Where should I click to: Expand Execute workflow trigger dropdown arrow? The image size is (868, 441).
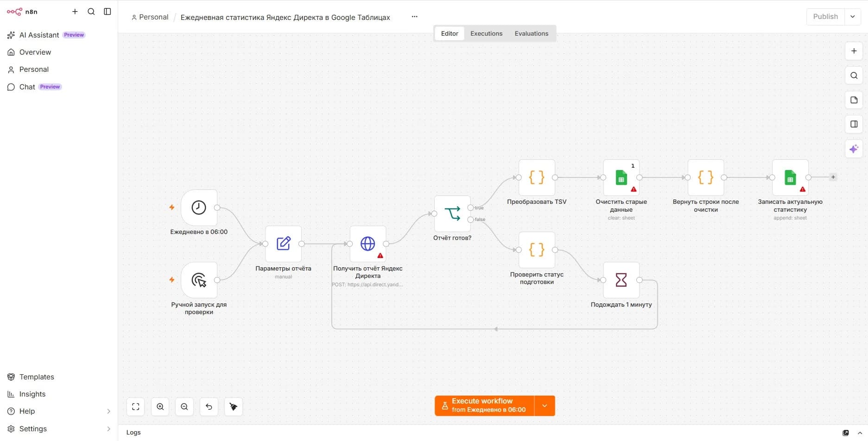[545, 406]
